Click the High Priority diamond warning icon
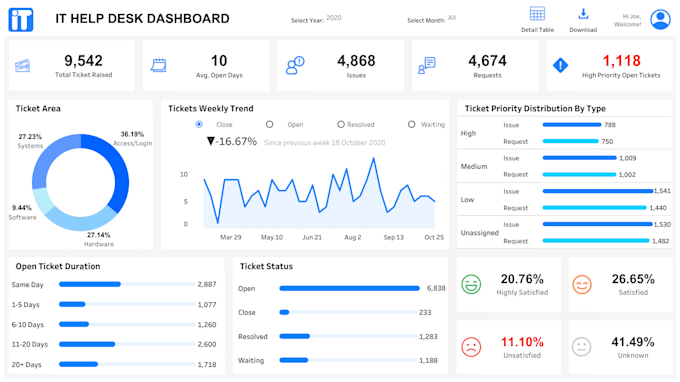Image resolution: width=680 pixels, height=382 pixels. [560, 65]
